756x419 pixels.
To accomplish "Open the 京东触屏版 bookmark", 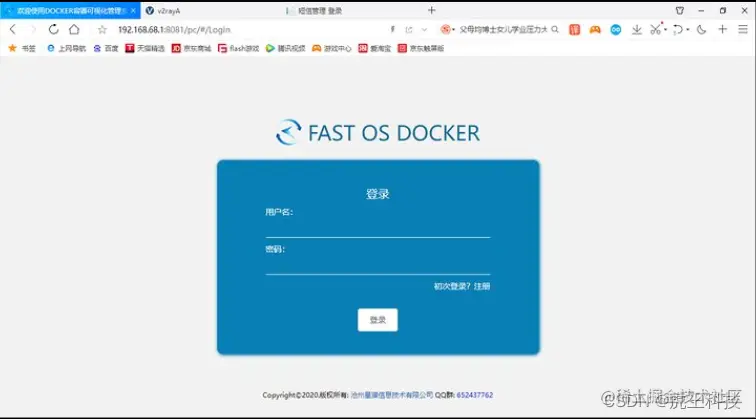I will click(x=420, y=48).
